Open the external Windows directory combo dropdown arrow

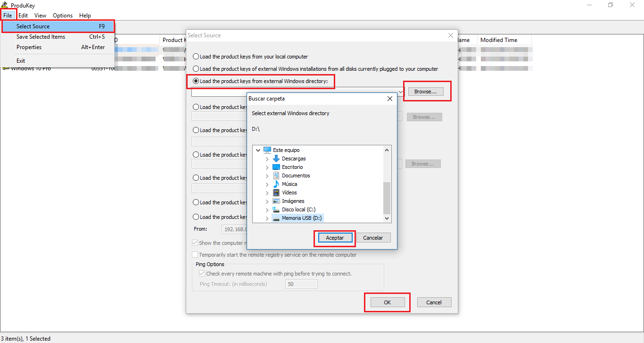401,92
